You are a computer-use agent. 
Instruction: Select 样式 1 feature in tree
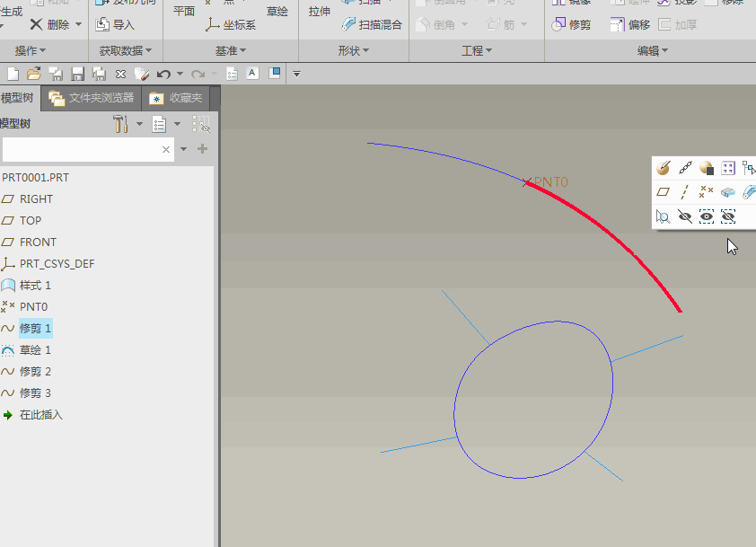coord(35,286)
